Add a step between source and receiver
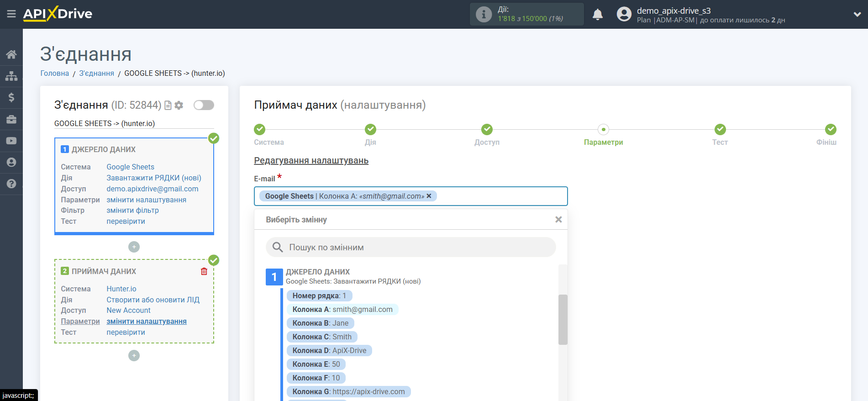The width and height of the screenshot is (868, 401). [x=134, y=247]
